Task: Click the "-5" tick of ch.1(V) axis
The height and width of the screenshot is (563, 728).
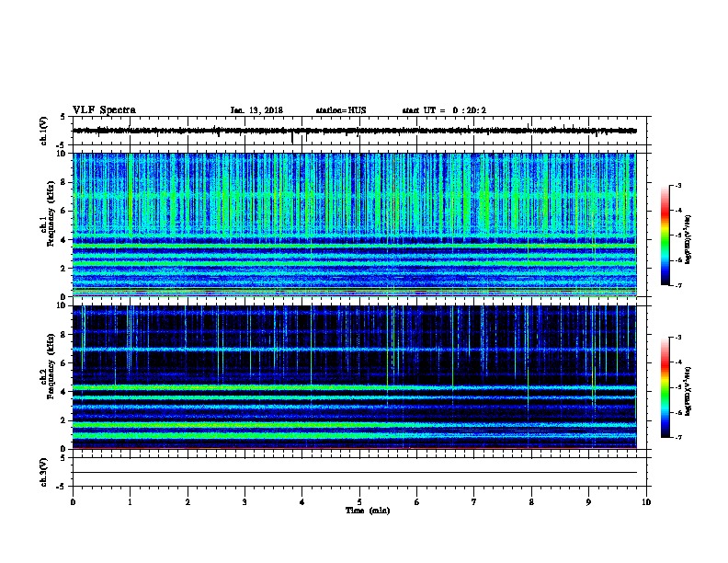Action: (62, 145)
